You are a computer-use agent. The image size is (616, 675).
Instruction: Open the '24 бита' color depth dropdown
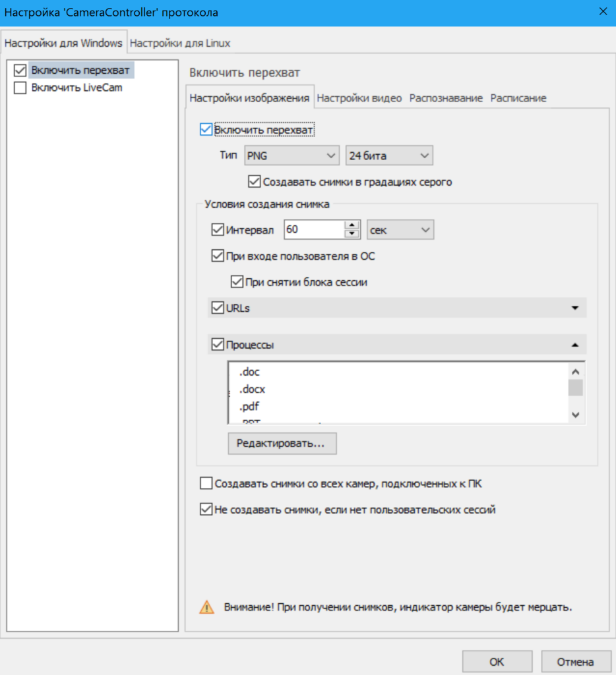pyautogui.click(x=389, y=156)
